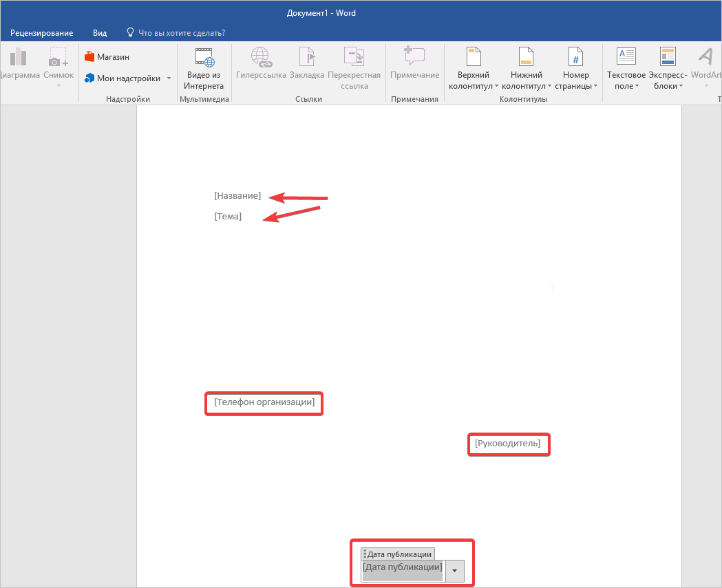Image resolution: width=722 pixels, height=588 pixels.
Task: Open the Дата публикации date picker arrow
Action: [x=454, y=571]
